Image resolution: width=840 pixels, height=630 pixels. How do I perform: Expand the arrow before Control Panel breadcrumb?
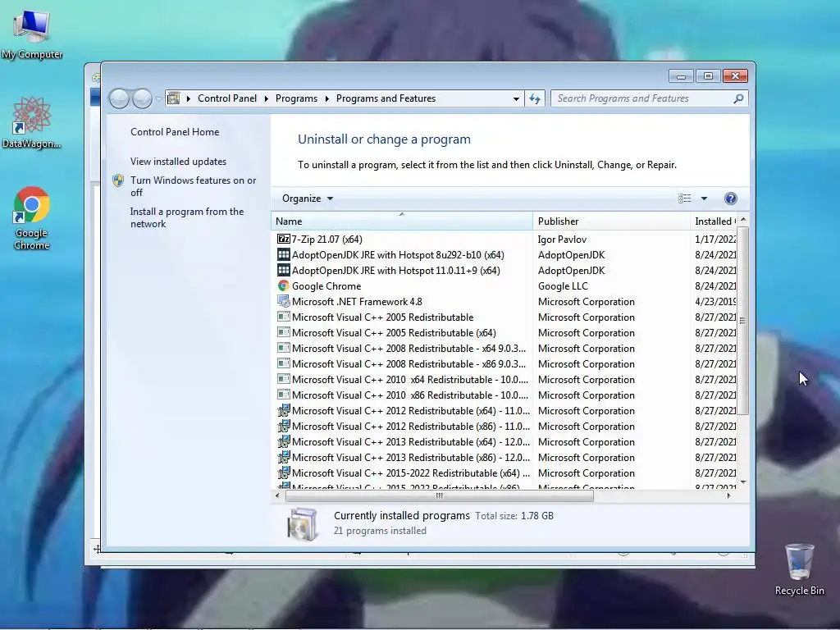tap(188, 98)
